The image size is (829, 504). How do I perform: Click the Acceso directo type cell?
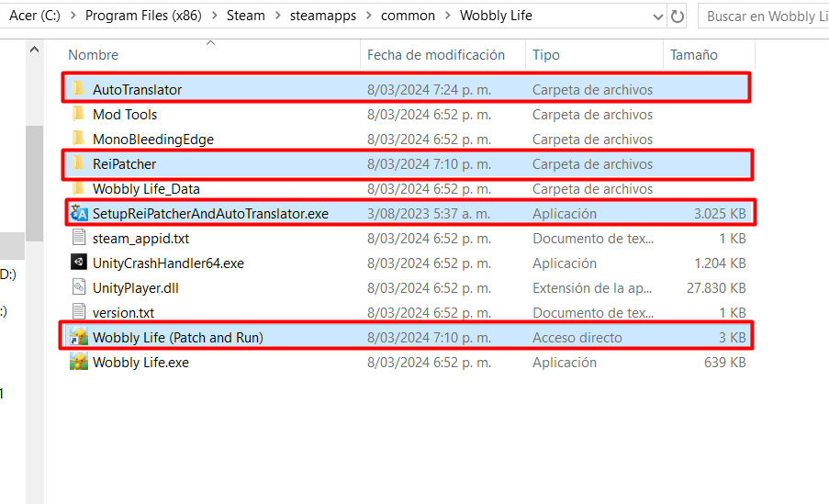click(577, 338)
